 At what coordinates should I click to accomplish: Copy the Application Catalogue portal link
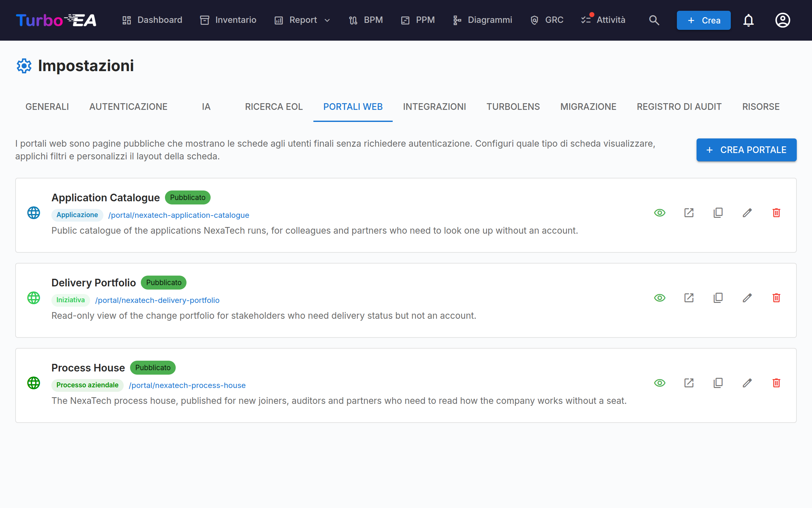tap(718, 213)
